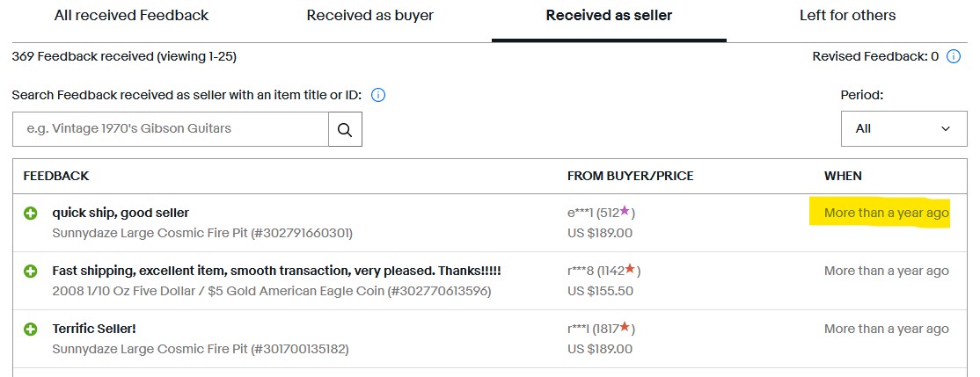
Task: Open Revised Feedback info icon
Action: (953, 57)
